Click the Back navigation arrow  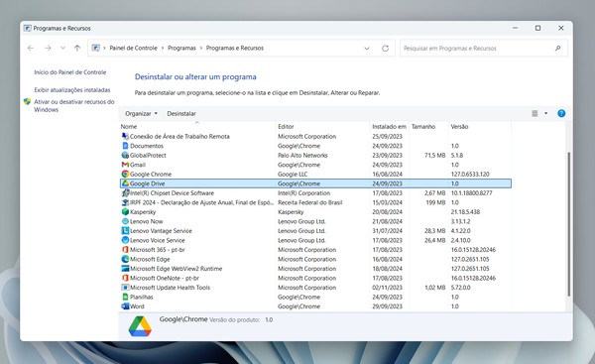(31, 49)
